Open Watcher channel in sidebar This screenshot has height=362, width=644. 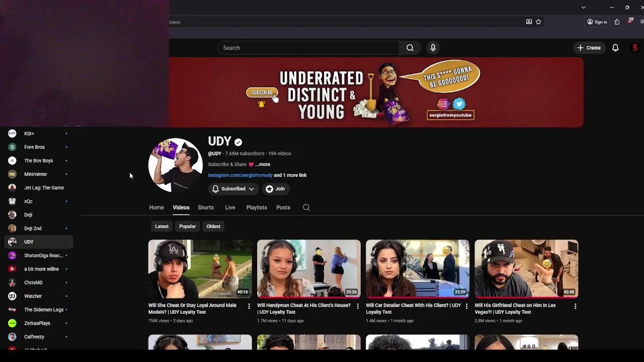click(x=38, y=296)
